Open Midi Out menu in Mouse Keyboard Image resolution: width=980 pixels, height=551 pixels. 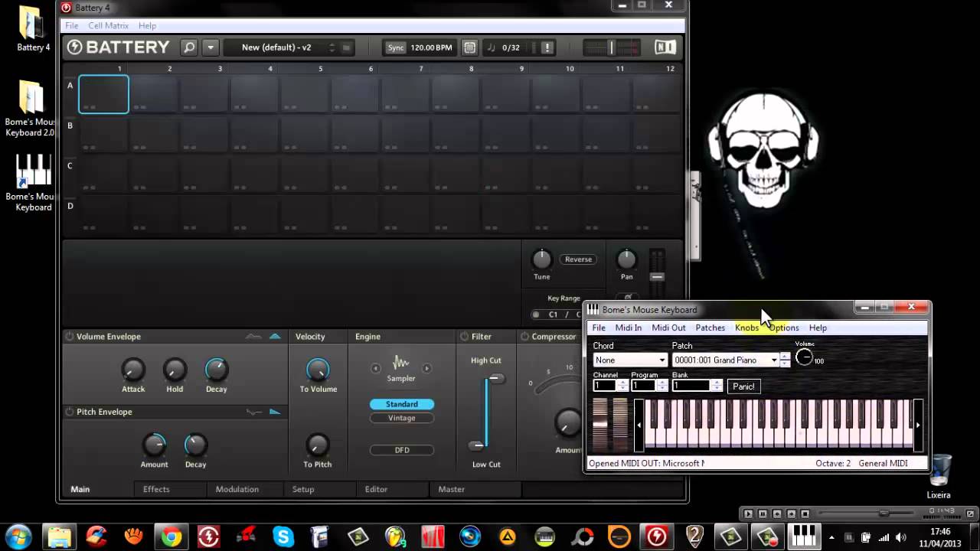pyautogui.click(x=668, y=328)
